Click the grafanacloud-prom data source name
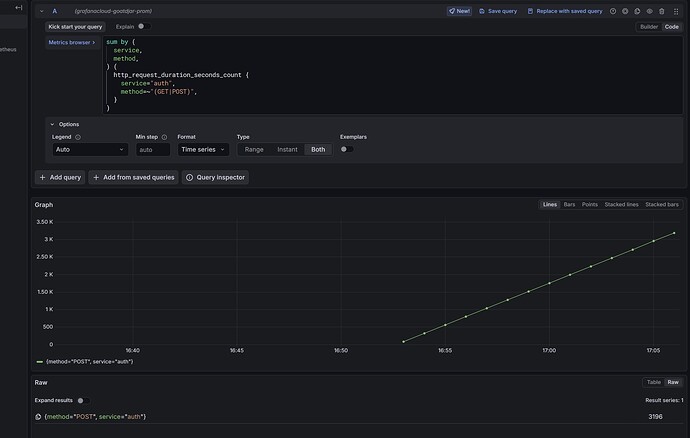Viewport: 690px width, 438px height. coord(113,11)
